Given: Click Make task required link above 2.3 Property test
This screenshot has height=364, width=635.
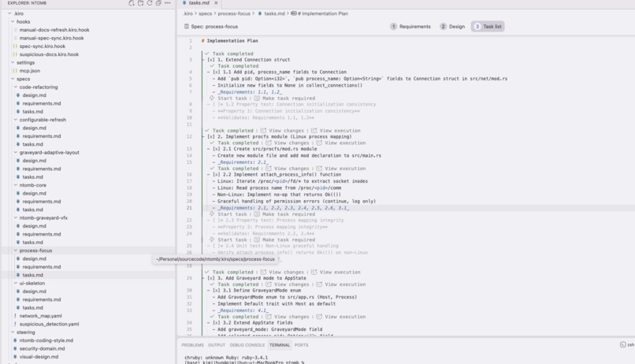Looking at the screenshot, I should click(288, 214).
